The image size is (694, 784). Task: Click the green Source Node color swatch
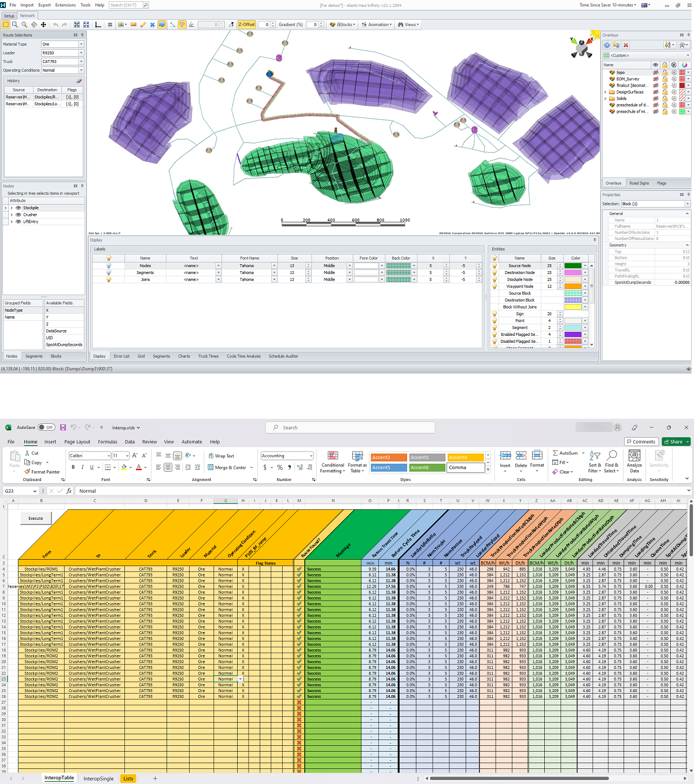tap(573, 266)
